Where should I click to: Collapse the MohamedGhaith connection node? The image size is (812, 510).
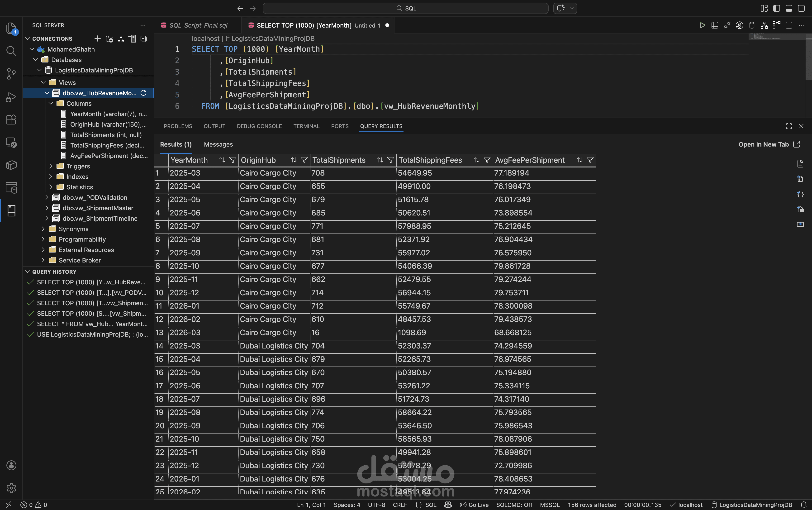(32, 49)
